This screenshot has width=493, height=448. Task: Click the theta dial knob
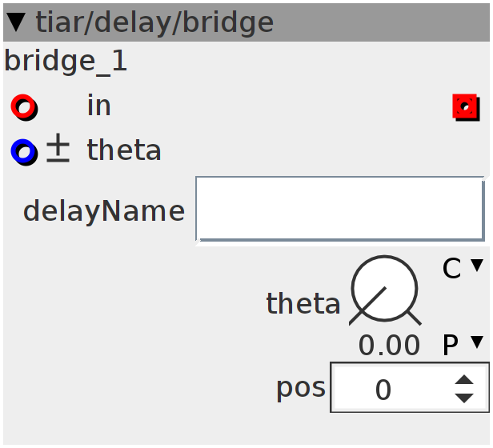click(384, 290)
